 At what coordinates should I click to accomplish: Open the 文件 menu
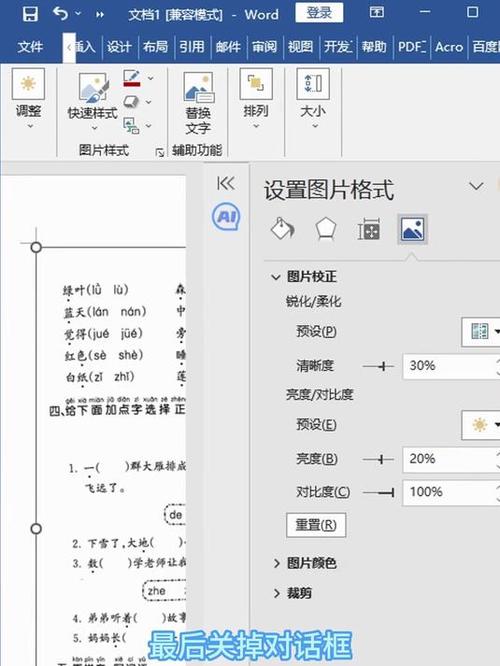click(30, 46)
